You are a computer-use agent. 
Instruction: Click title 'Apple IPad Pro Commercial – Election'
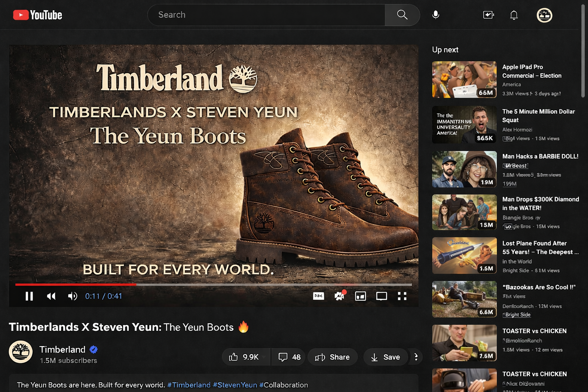click(532, 71)
